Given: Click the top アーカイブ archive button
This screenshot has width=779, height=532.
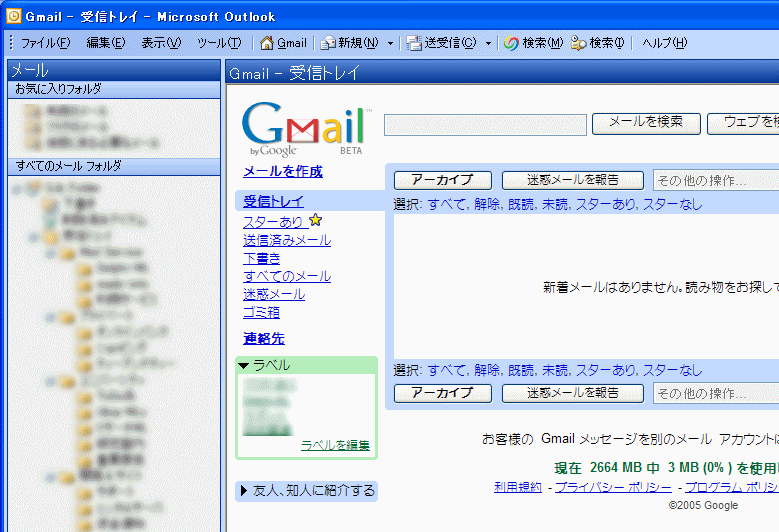Looking at the screenshot, I should click(443, 180).
